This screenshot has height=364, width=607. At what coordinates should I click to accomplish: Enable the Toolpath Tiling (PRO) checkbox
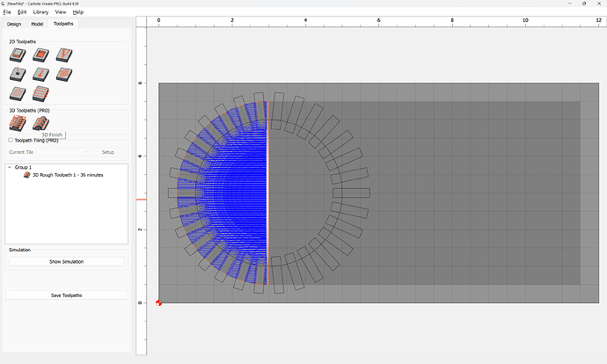click(11, 140)
